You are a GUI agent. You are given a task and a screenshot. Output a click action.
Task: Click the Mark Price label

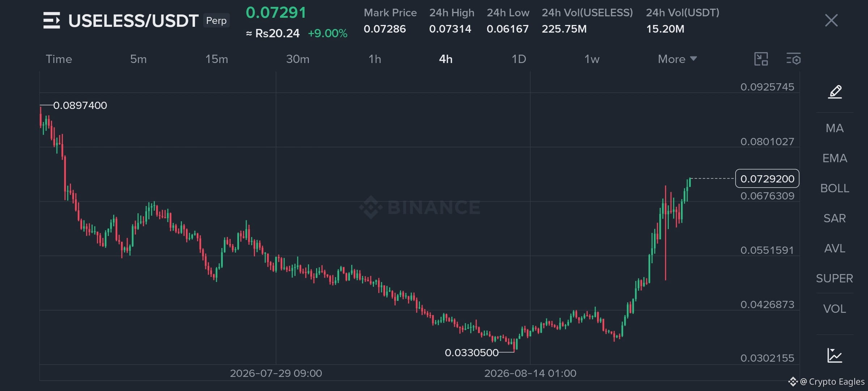coord(390,13)
